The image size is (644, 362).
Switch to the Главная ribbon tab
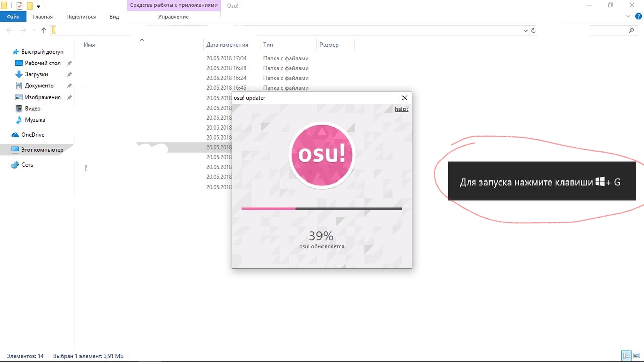(43, 17)
